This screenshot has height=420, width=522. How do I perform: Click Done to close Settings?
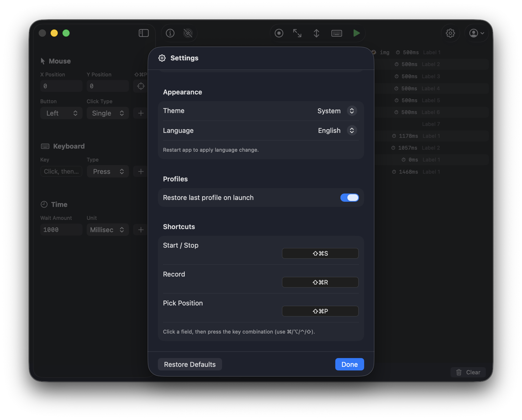[349, 364]
